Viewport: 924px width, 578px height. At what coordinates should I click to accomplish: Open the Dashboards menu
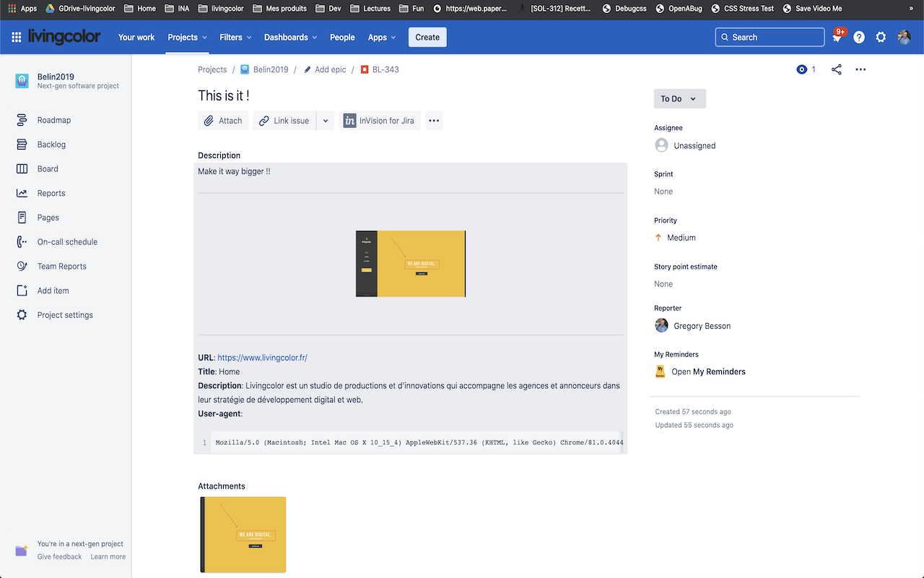pos(291,37)
